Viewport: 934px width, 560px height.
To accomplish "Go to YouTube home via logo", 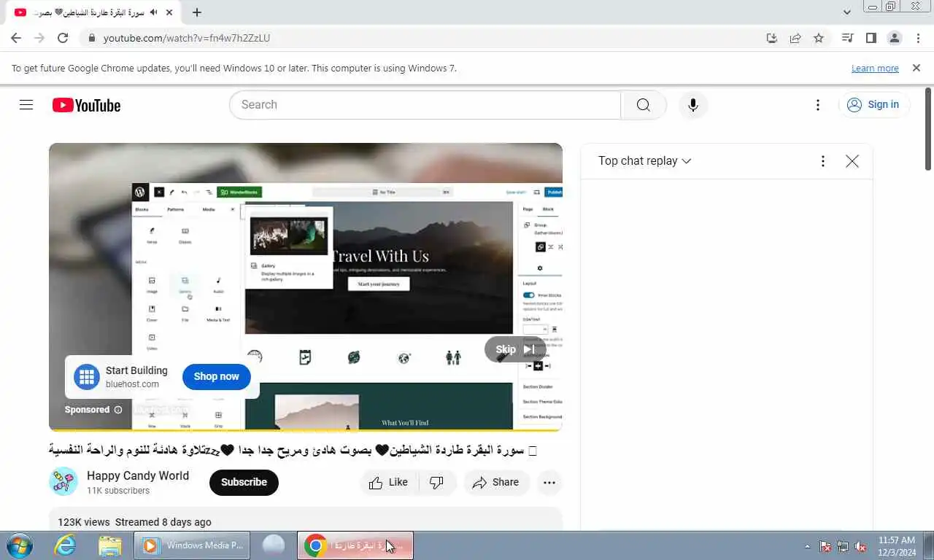I will click(x=86, y=105).
